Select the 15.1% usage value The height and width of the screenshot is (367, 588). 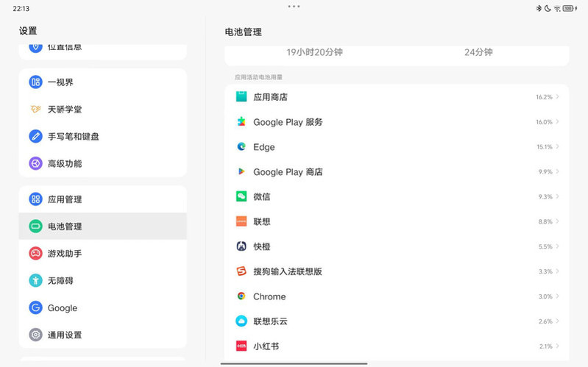coord(544,146)
